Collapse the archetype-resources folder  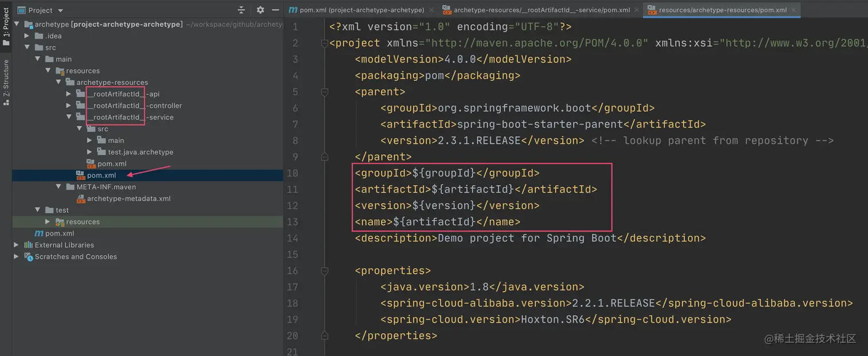pyautogui.click(x=59, y=82)
